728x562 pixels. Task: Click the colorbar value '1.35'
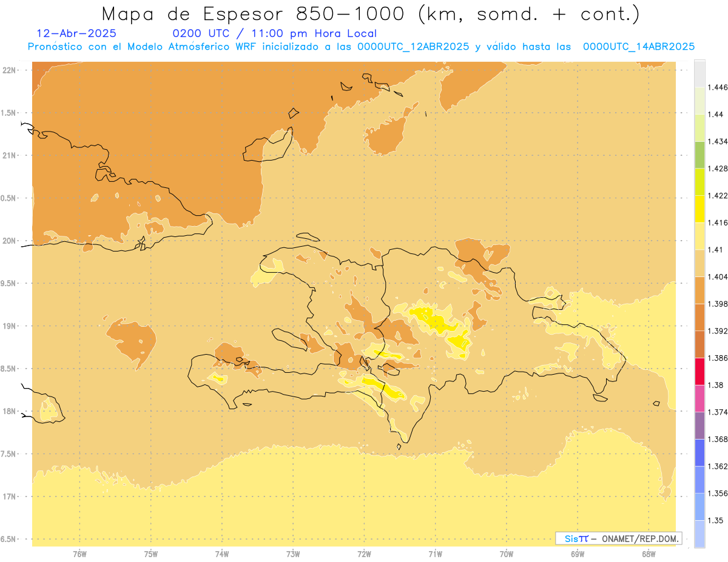pyautogui.click(x=715, y=520)
